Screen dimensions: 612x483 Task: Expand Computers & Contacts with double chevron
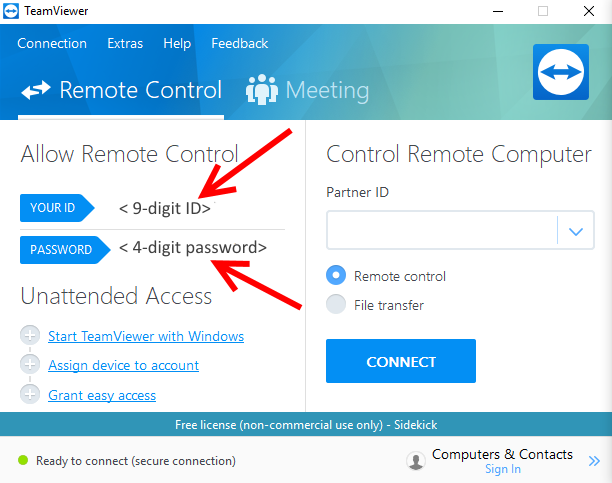594,461
